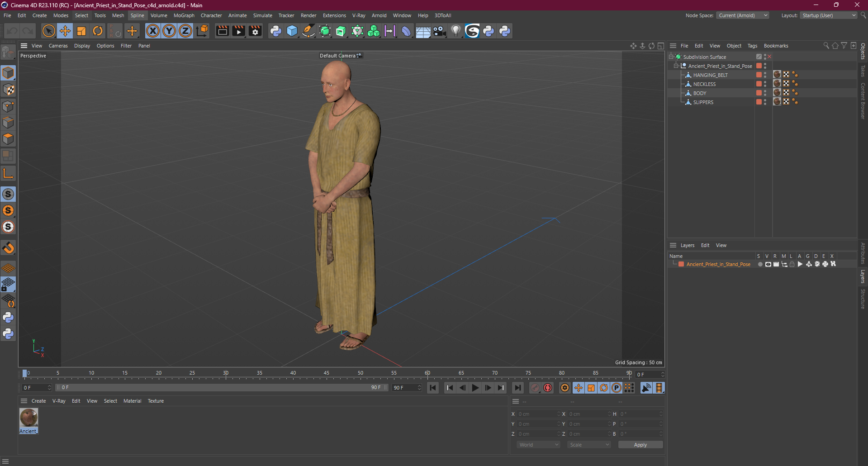Click the Coordinate System icon

coord(202,31)
